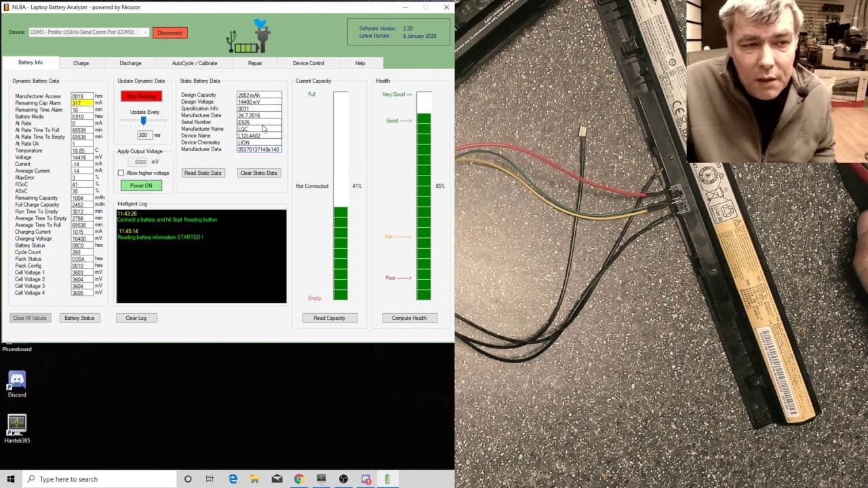
Task: Click the Voltage value 14416
Action: pos(82,157)
